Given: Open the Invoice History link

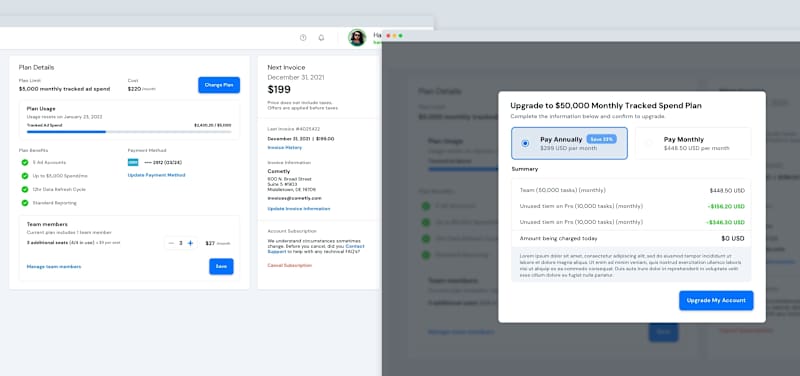Looking at the screenshot, I should pos(285,147).
